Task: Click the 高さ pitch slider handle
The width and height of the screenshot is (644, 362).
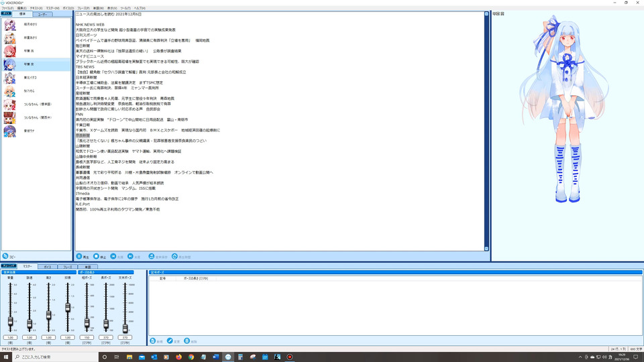Action: [x=48, y=315]
